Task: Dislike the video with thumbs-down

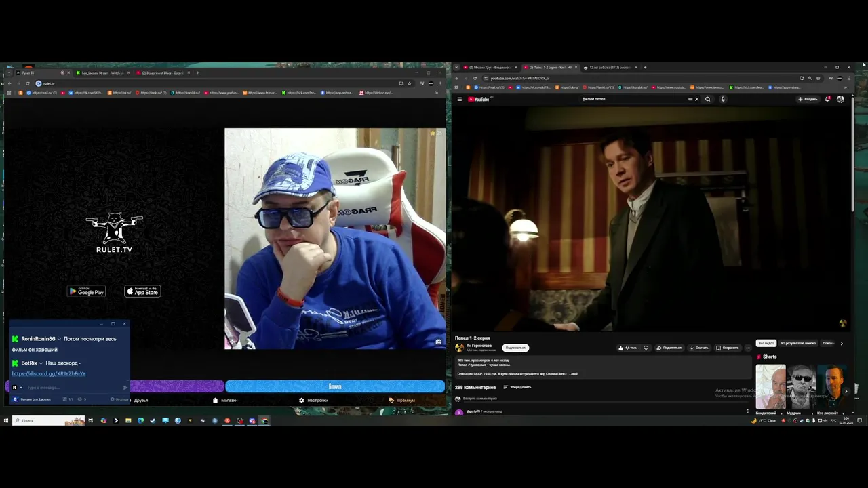Action: [x=646, y=348]
